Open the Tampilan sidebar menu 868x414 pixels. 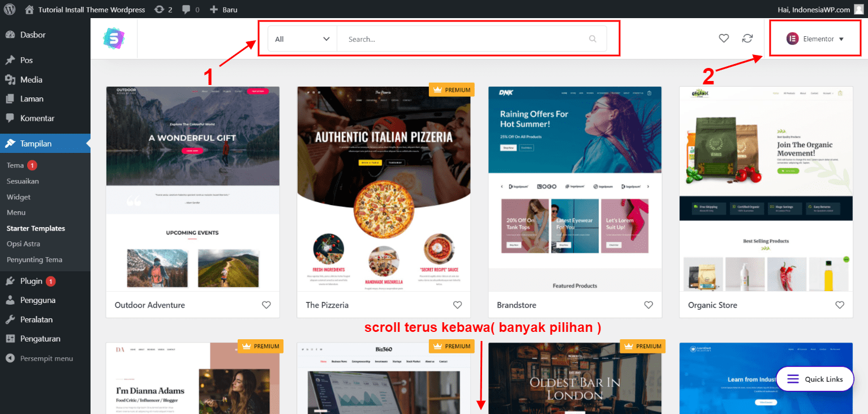[34, 143]
